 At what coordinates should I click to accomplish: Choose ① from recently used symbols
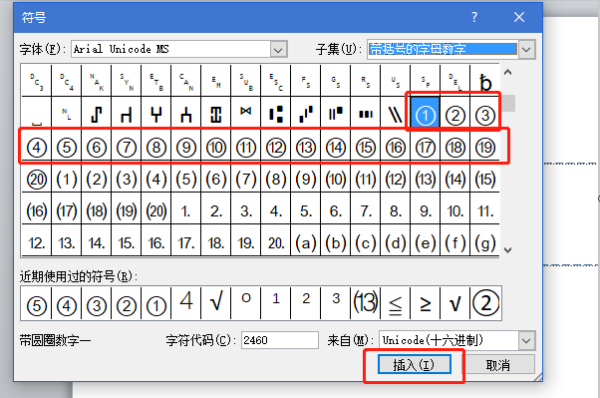click(x=156, y=304)
